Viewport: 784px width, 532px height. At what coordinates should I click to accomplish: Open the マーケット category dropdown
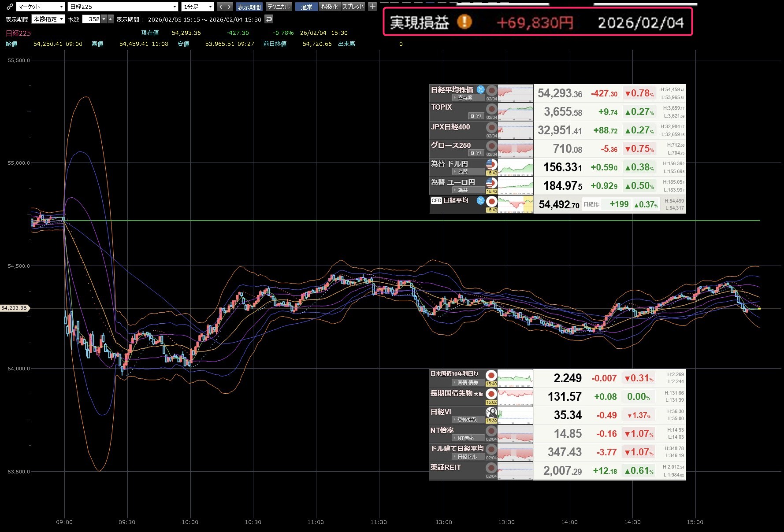[x=41, y=7]
